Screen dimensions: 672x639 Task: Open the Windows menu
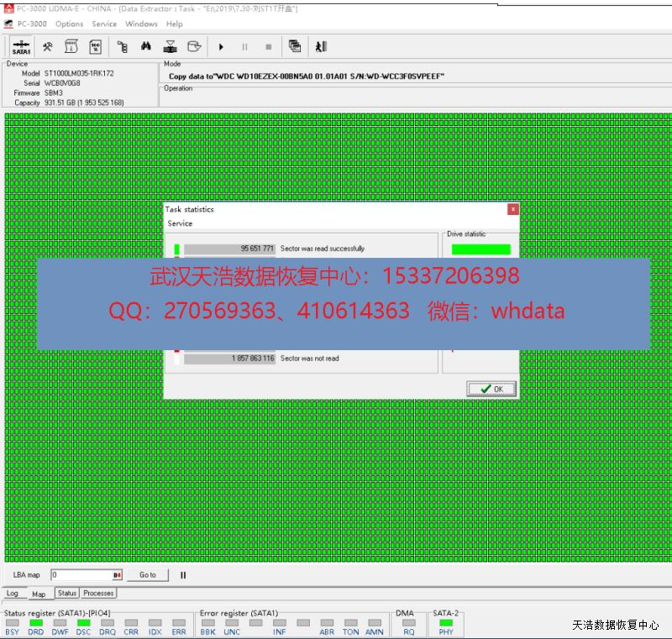(141, 24)
